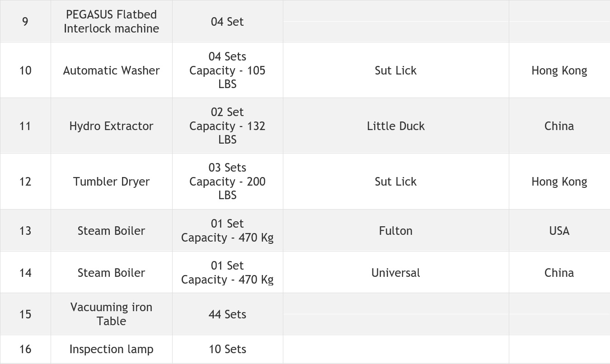Click the Little Duck brand cell

395,126
